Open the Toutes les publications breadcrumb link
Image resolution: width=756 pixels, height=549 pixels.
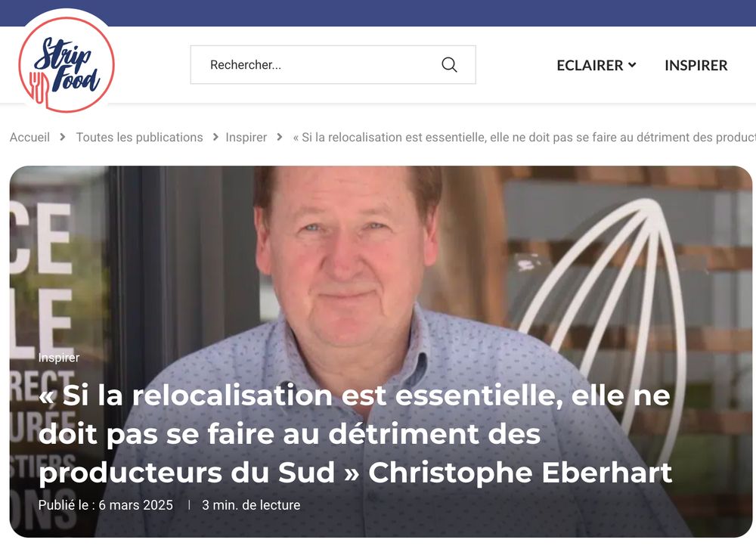coord(139,137)
